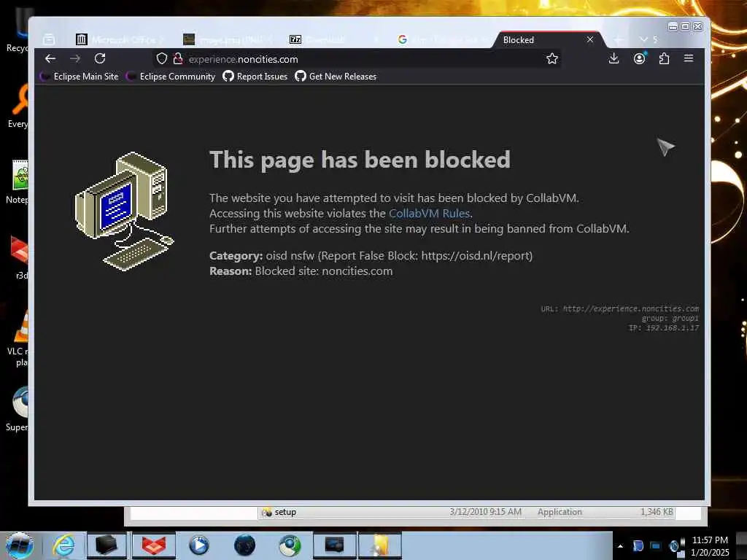747x560 pixels.
Task: Open the clock showing 11:57 PM
Action: (710, 546)
